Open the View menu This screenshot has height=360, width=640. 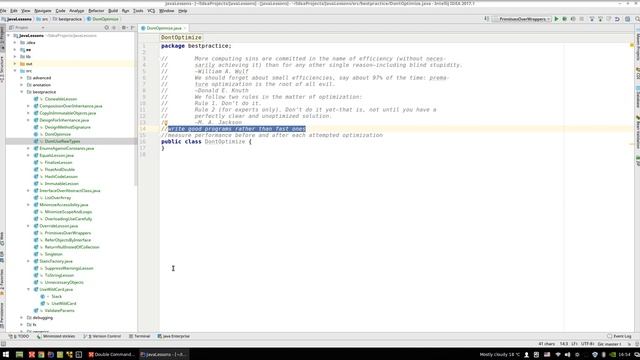(26, 11)
